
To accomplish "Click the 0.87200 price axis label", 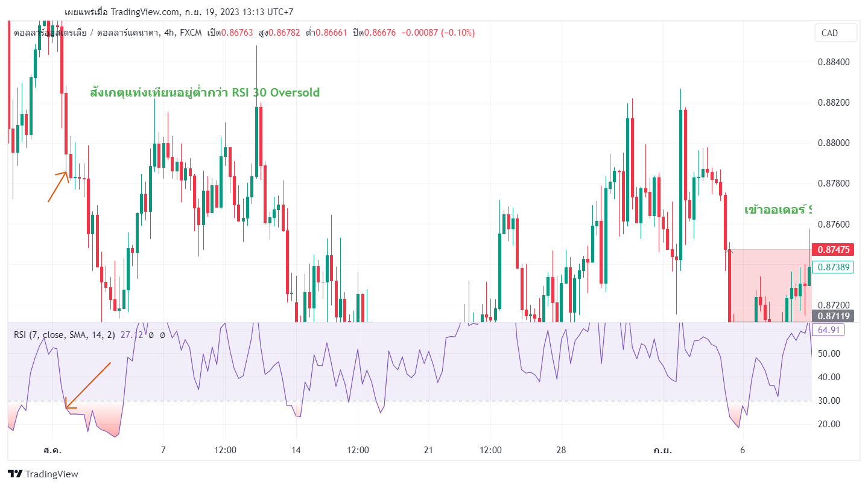I will click(834, 305).
